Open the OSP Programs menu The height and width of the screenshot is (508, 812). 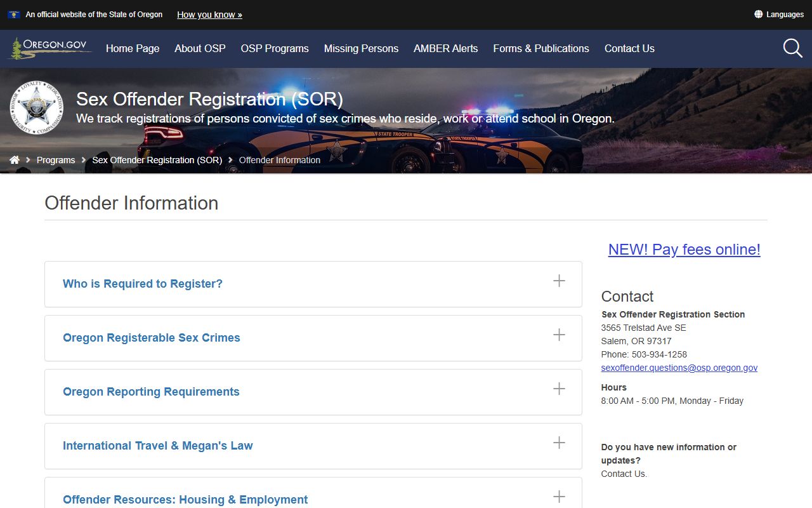click(x=275, y=48)
